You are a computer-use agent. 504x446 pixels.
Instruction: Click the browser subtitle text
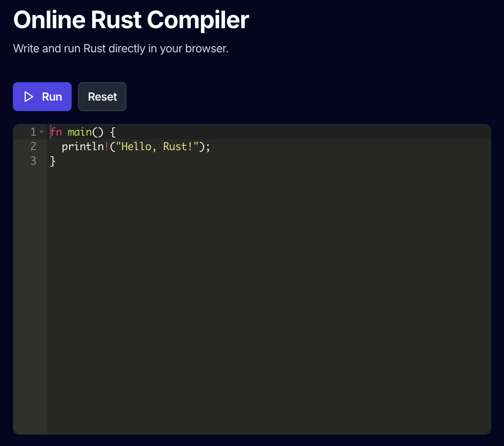pyautogui.click(x=121, y=48)
